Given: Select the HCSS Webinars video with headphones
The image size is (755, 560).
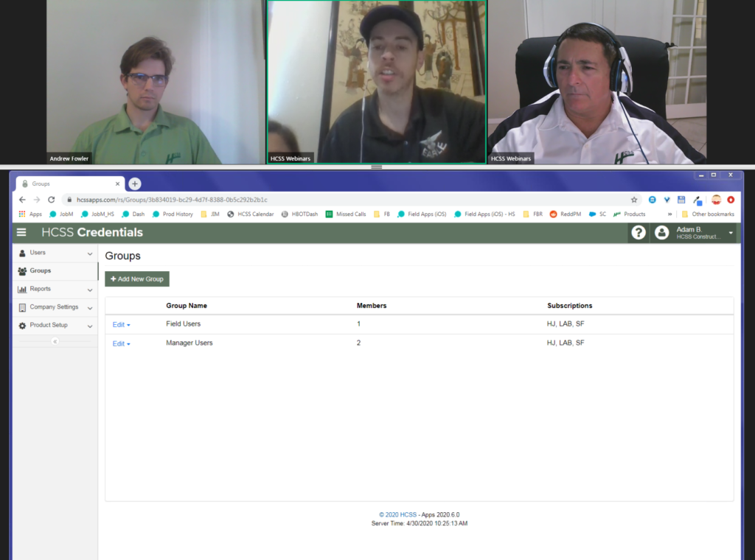Looking at the screenshot, I should tap(597, 82).
